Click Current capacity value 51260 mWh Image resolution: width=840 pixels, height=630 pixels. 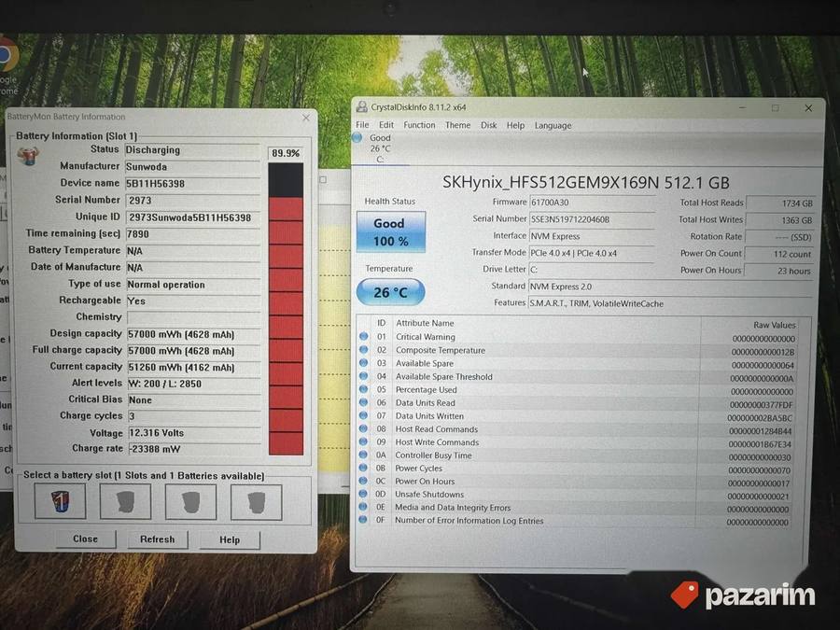[x=193, y=368]
